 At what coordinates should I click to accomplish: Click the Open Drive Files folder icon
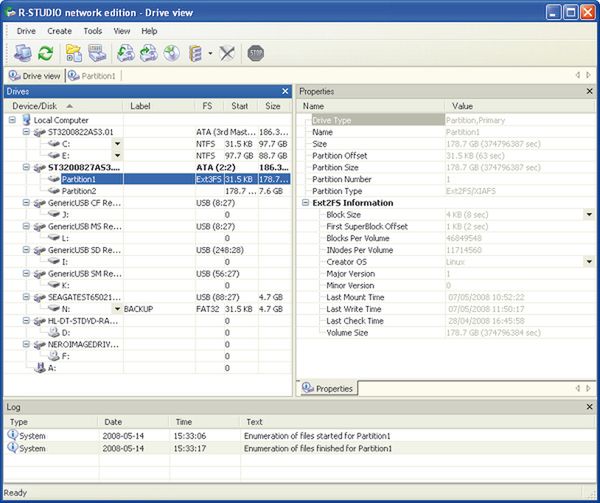74,53
